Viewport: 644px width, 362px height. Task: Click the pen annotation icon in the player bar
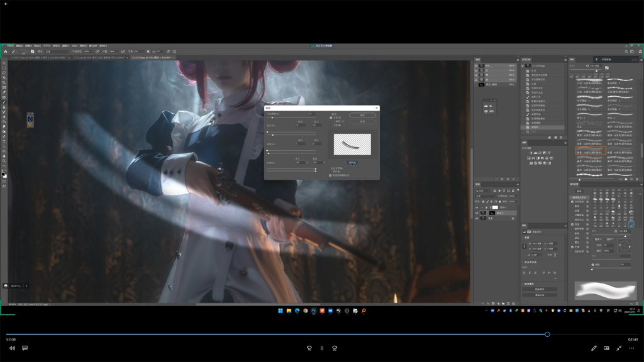tap(594, 348)
